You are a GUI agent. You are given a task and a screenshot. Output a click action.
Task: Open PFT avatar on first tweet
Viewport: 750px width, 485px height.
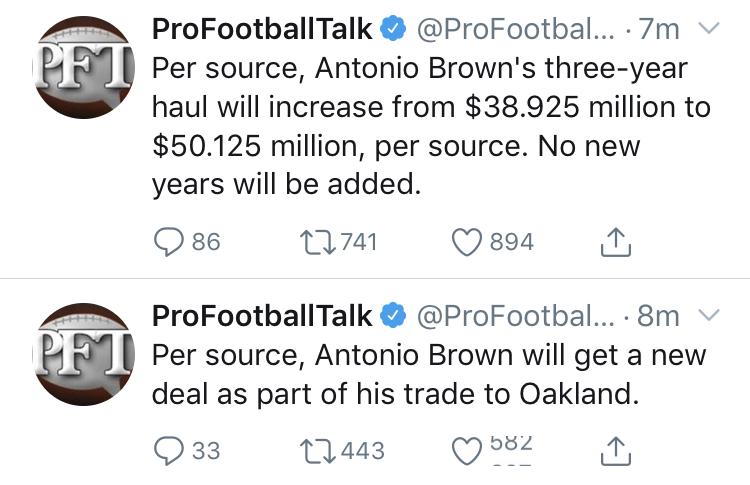[x=84, y=67]
